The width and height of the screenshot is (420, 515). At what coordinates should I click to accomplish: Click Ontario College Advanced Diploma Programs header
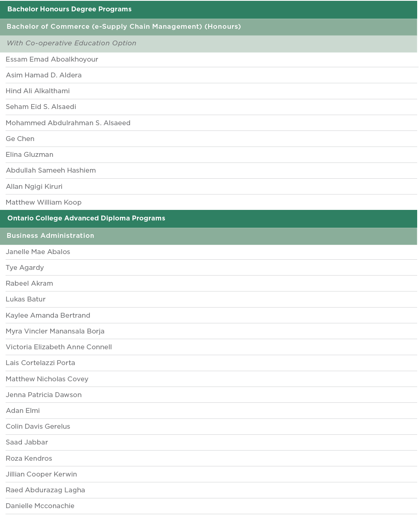pos(86,218)
